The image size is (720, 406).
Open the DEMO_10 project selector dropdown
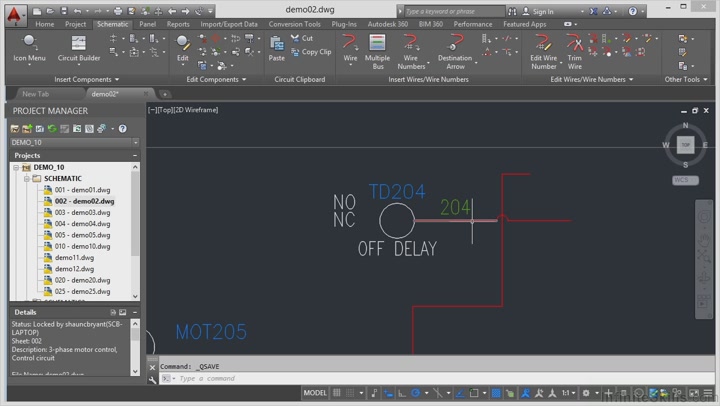point(135,142)
